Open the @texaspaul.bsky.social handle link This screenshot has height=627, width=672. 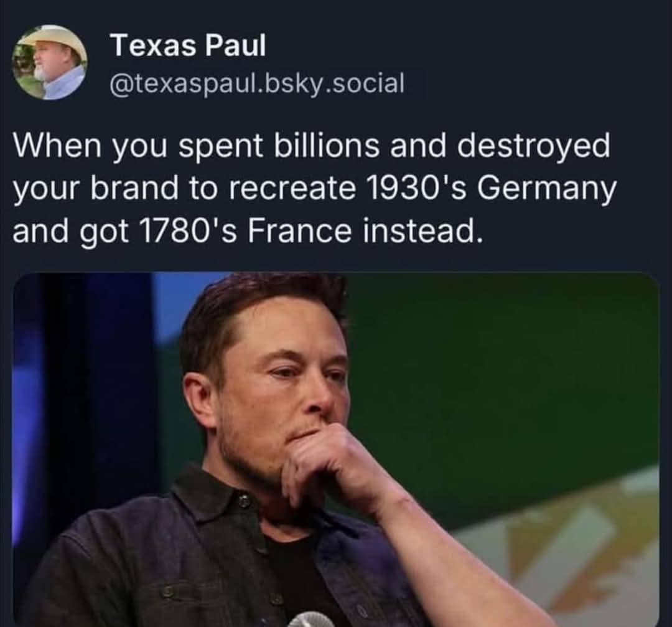coord(257,83)
